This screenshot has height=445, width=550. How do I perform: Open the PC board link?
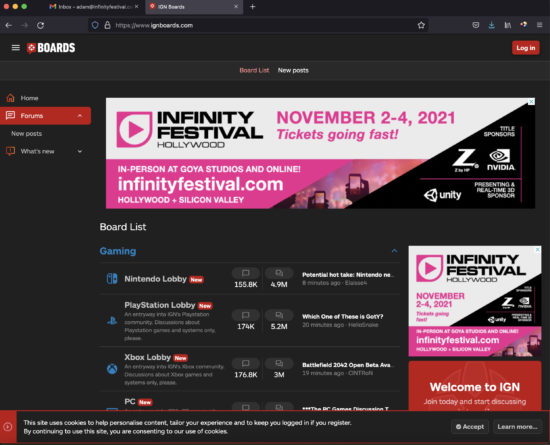point(130,402)
